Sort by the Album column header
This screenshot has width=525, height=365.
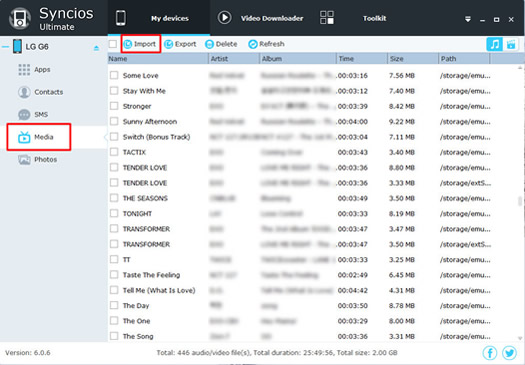(x=298, y=59)
